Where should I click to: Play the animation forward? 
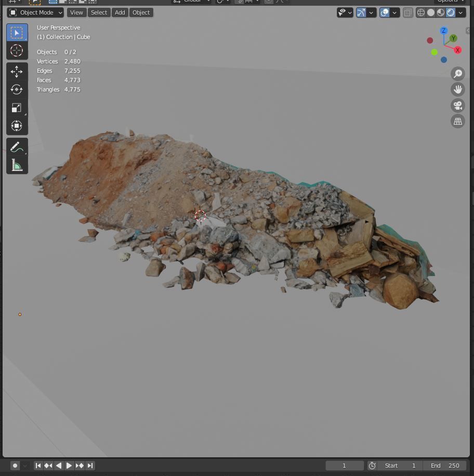[69, 466]
